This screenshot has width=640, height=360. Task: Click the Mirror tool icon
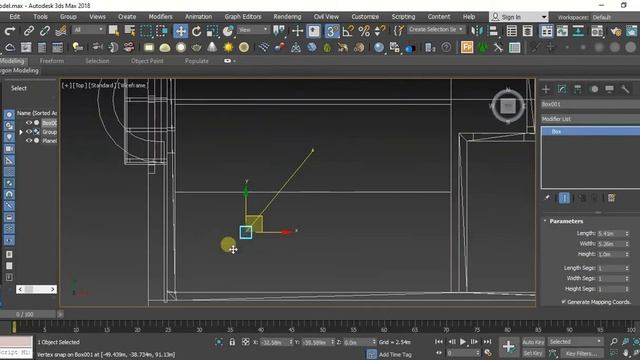click(477, 31)
